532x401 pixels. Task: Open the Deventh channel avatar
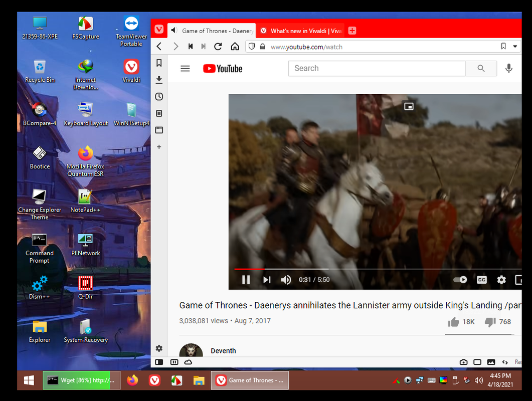pyautogui.click(x=191, y=350)
